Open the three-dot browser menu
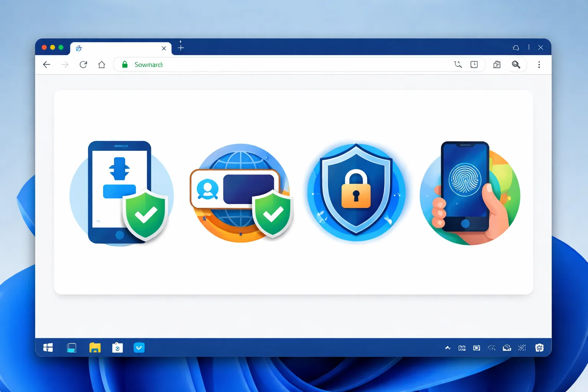The image size is (588, 392). [x=539, y=65]
